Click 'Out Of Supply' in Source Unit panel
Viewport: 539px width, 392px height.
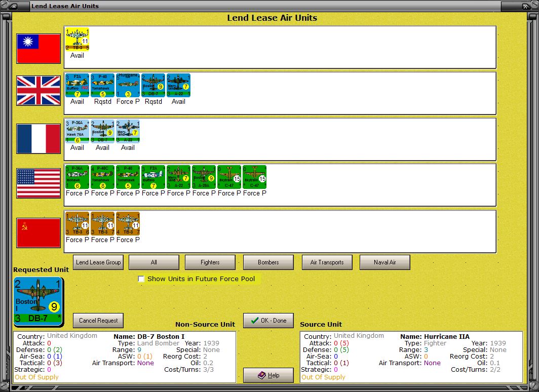pyautogui.click(x=323, y=377)
